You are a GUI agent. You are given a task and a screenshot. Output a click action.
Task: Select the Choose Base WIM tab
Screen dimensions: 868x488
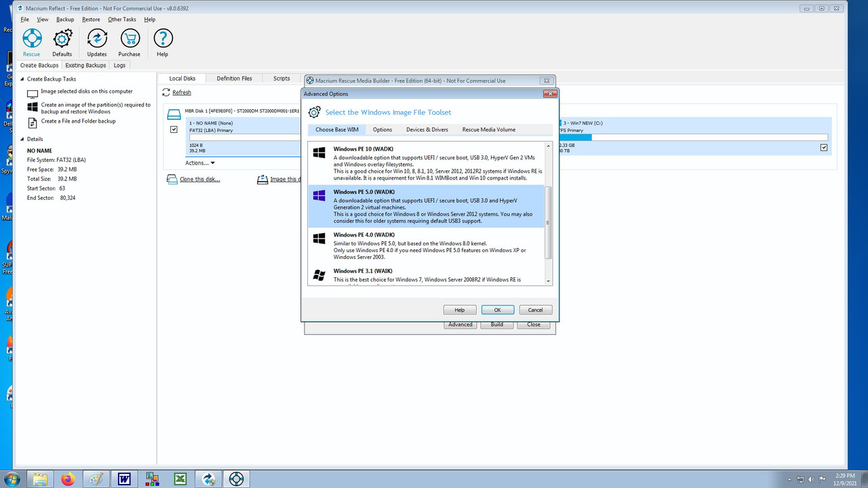point(337,129)
